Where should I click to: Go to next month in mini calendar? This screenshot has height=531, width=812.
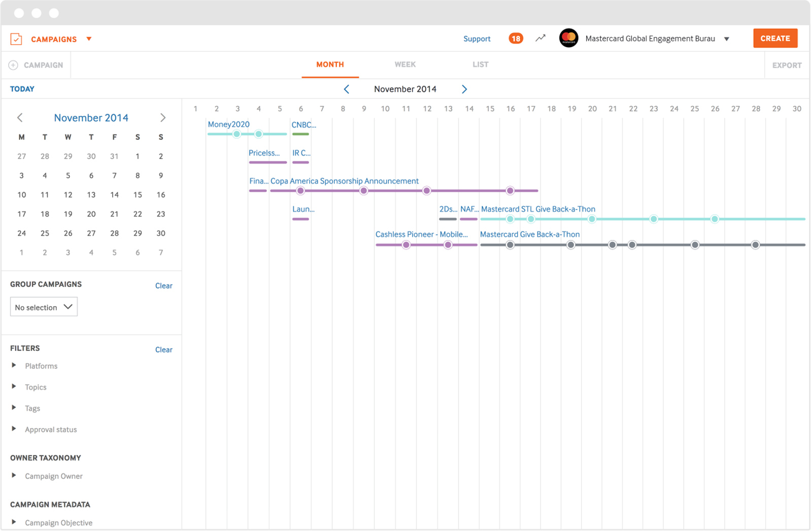tap(163, 118)
